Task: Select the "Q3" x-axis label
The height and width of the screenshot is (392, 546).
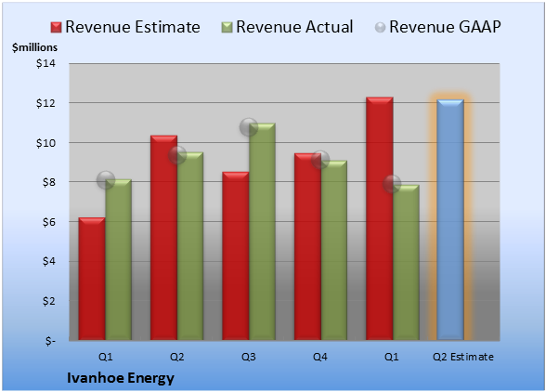Action: pyautogui.click(x=249, y=357)
